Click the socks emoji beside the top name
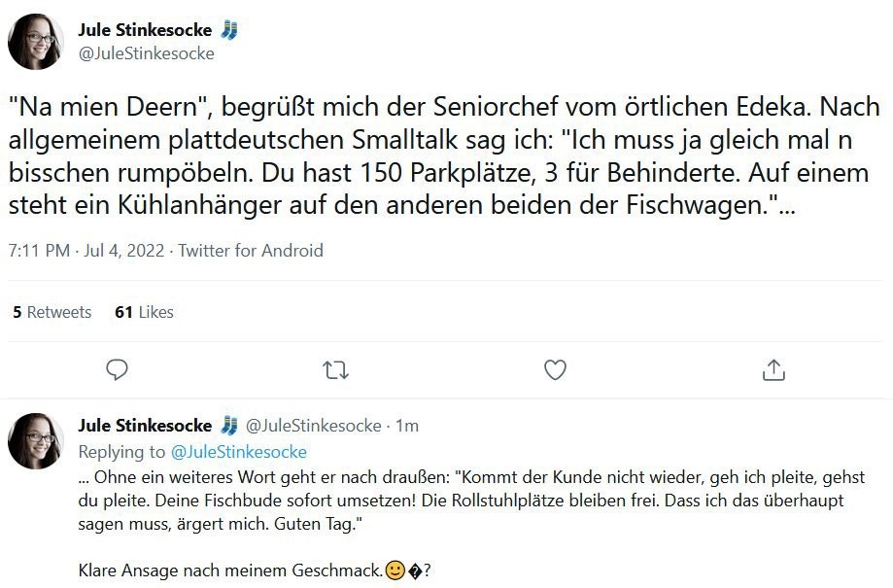Viewport: 893px width, 588px height. click(x=229, y=30)
